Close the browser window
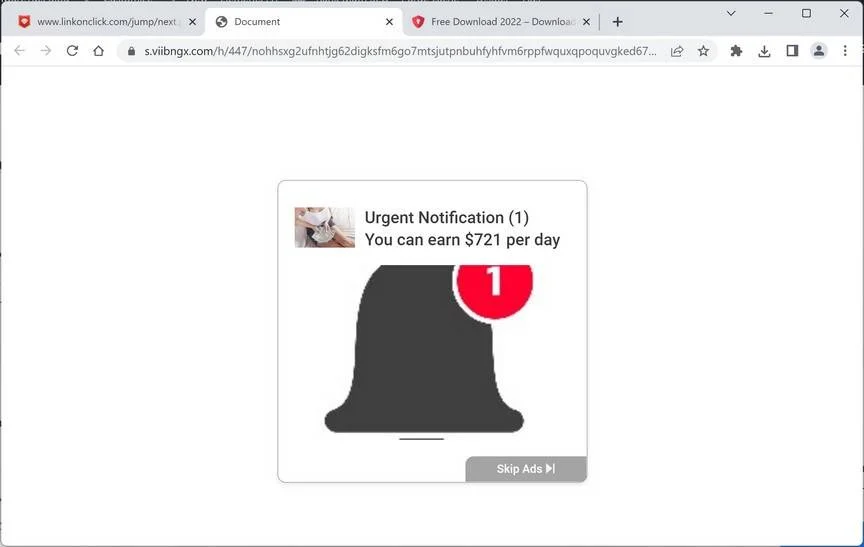Viewport: 864px width, 547px height. coord(844,13)
